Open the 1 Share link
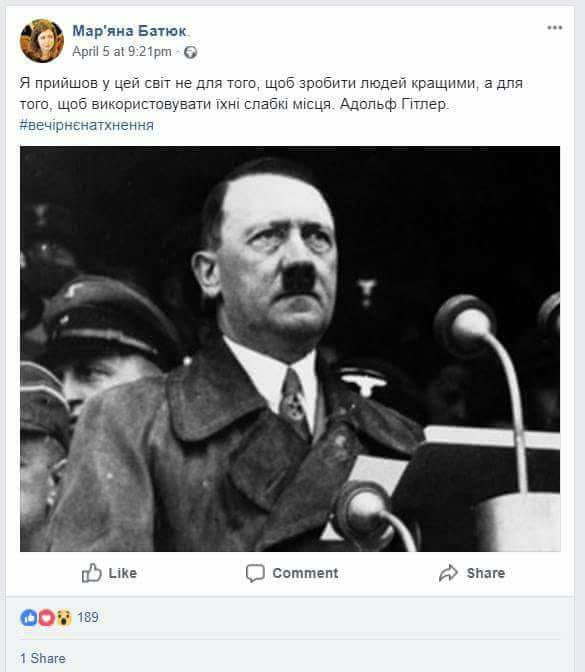The width and height of the screenshot is (585, 672). (x=43, y=658)
